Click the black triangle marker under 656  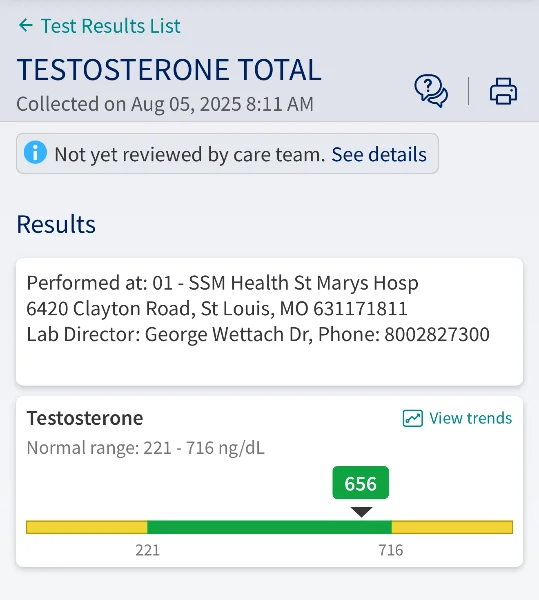pos(362,512)
